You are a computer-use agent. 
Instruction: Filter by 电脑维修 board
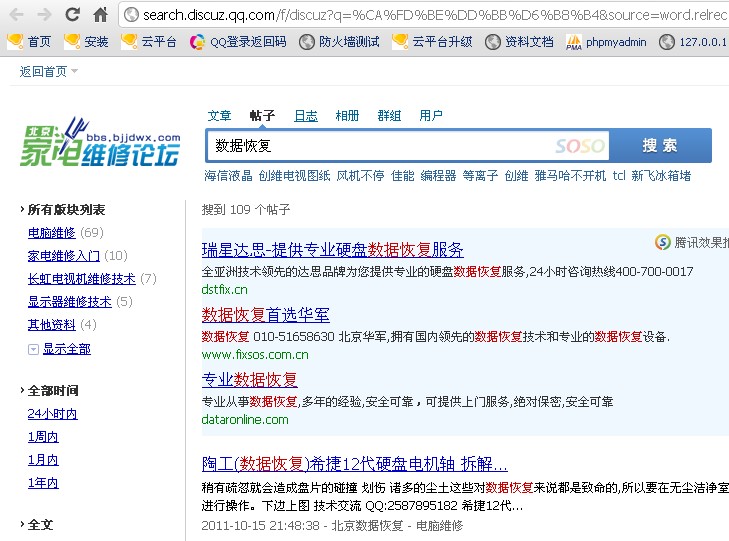tap(52, 232)
